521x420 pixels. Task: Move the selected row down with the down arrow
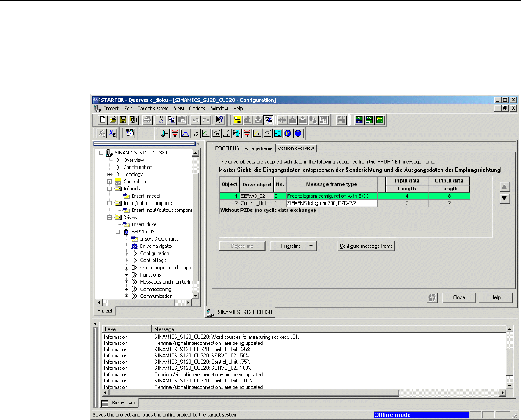(504, 199)
